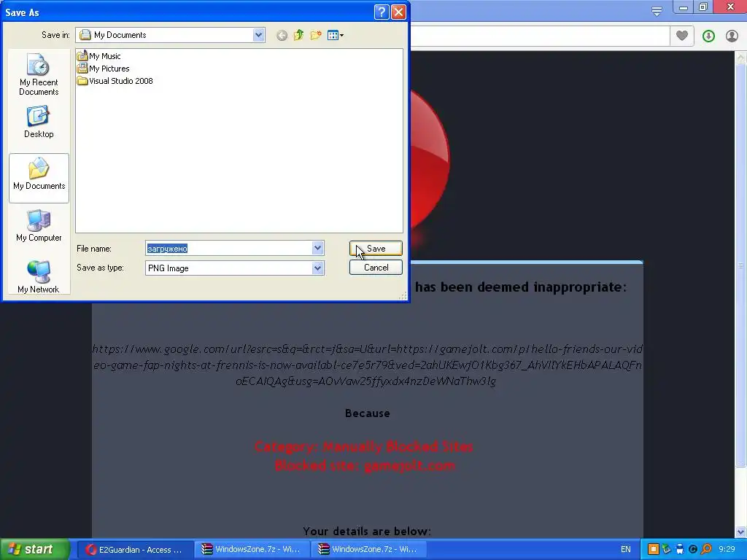
Task: Open the Views menu icon
Action: pyautogui.click(x=336, y=35)
